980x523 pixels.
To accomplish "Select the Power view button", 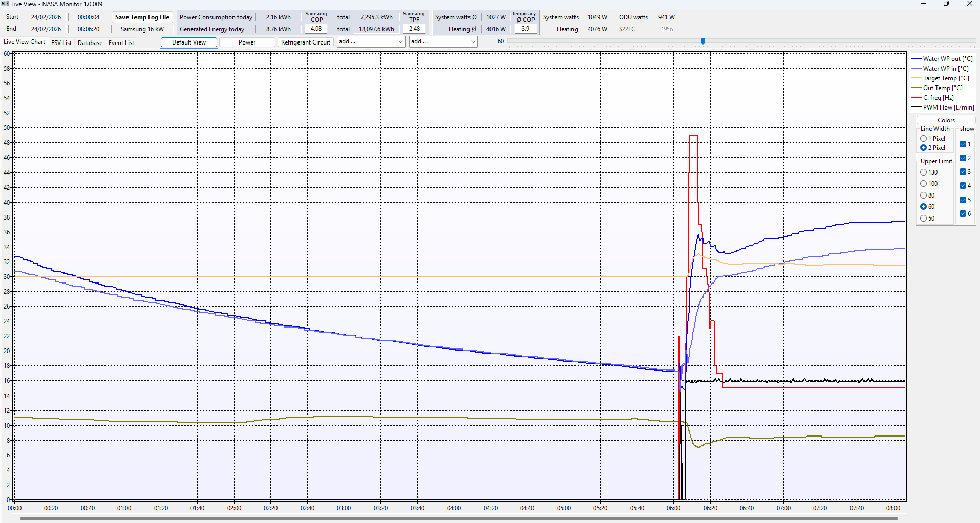I will pyautogui.click(x=247, y=42).
